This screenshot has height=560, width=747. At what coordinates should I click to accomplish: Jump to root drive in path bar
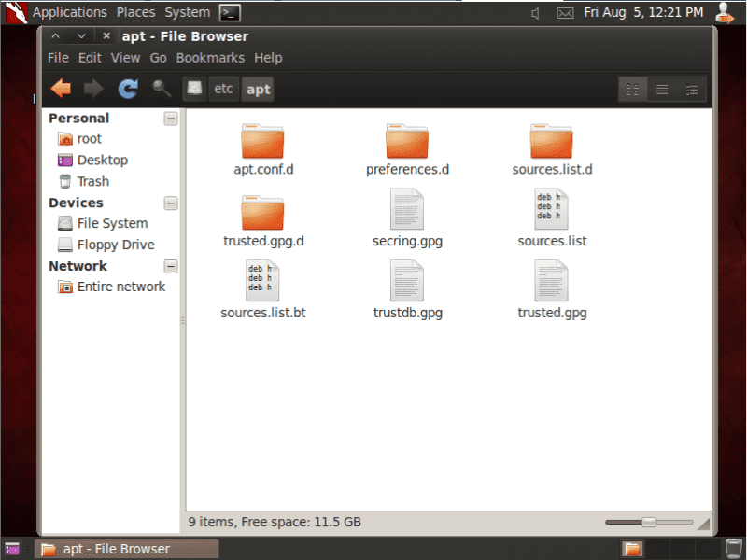point(194,89)
